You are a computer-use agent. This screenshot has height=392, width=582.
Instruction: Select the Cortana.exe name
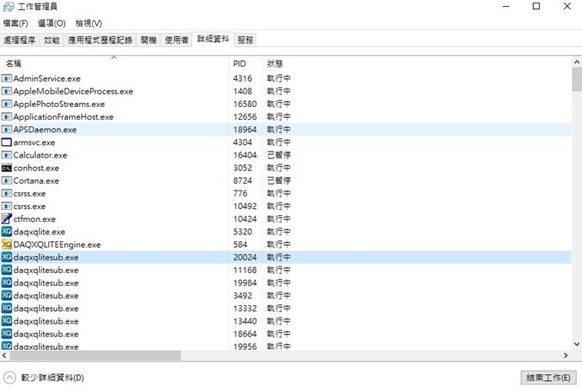click(x=36, y=181)
